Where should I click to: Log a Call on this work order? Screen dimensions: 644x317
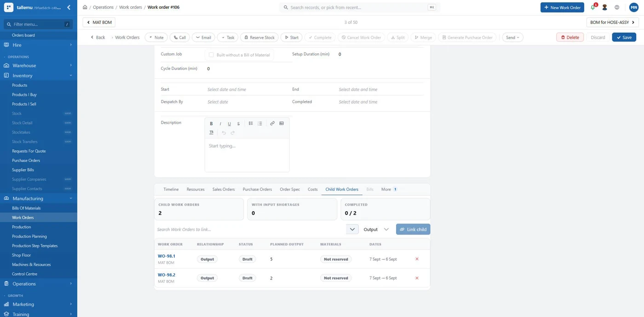(180, 37)
